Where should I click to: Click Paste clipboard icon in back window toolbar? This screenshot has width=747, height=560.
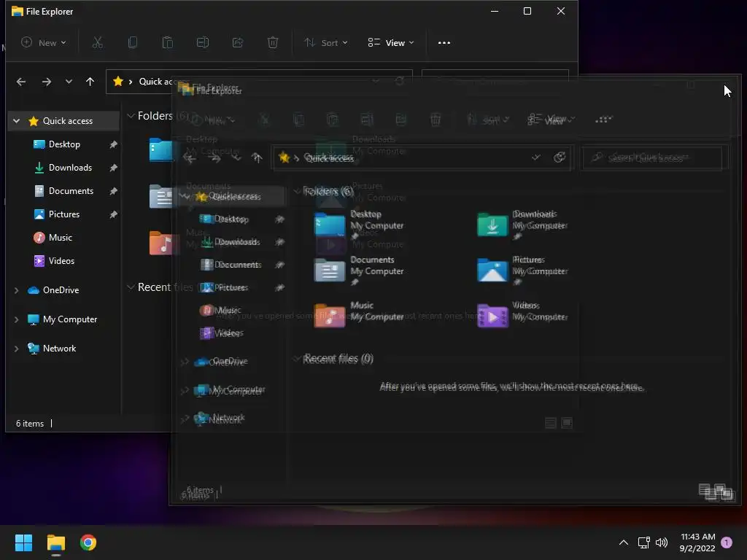tap(168, 43)
